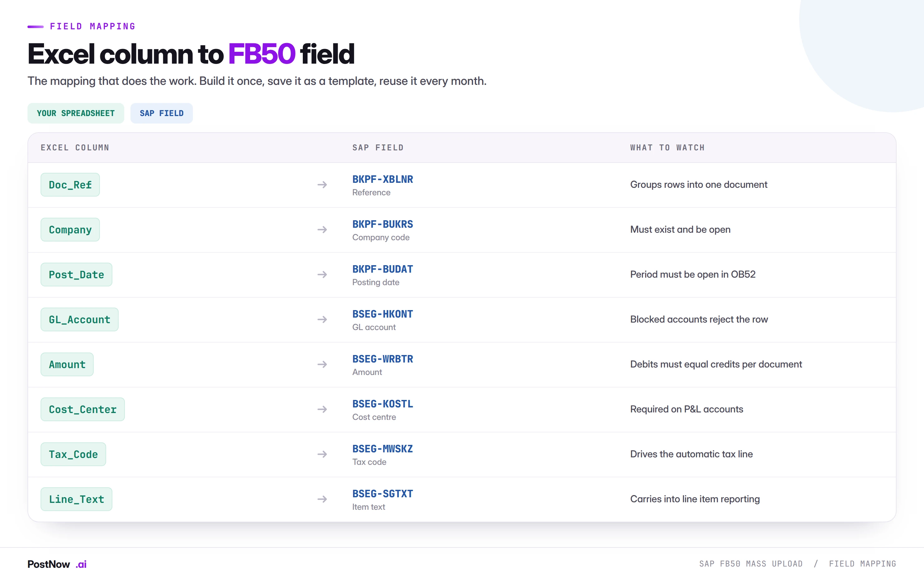Click the subtitle about saving a template
The height and width of the screenshot is (584, 924).
coord(257,81)
